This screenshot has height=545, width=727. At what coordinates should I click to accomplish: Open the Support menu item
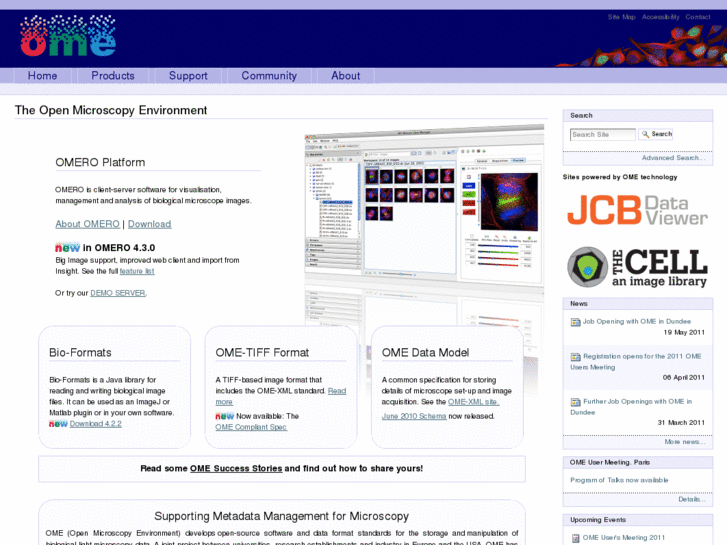click(x=188, y=76)
